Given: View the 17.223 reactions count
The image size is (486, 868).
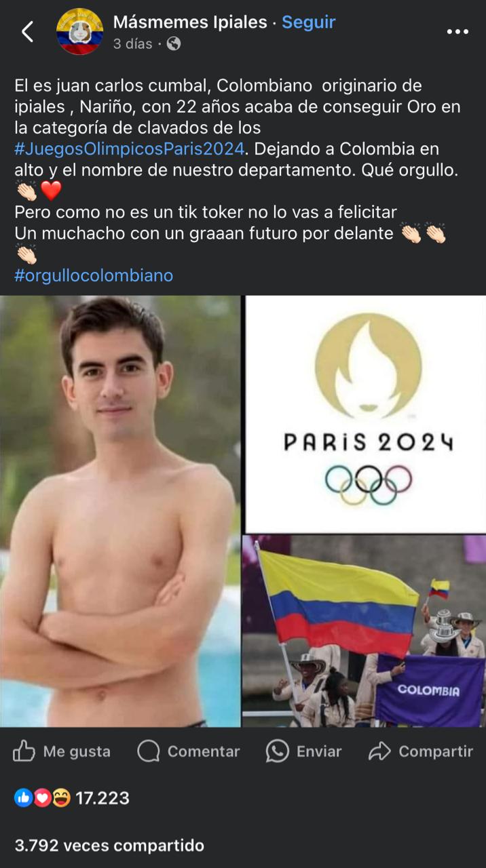Looking at the screenshot, I should [102, 799].
